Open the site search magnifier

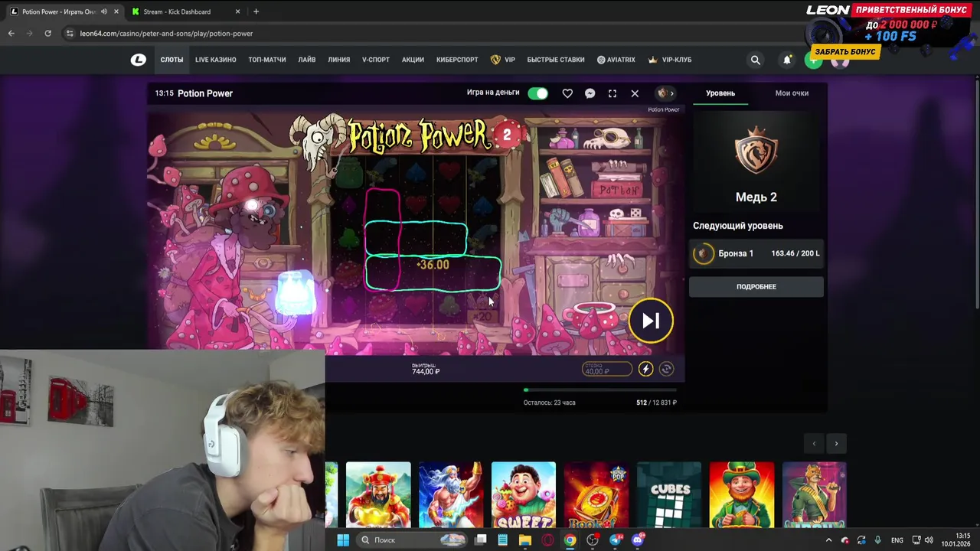[756, 60]
